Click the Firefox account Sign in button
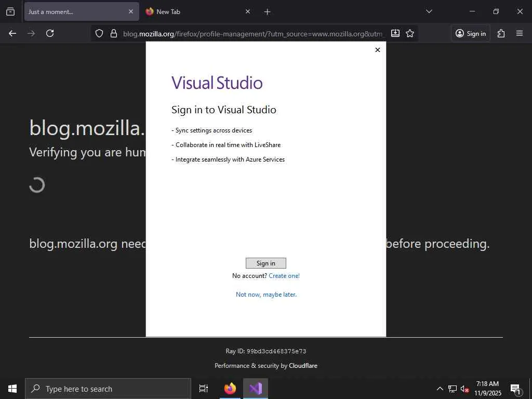This screenshot has height=399, width=532. click(471, 33)
